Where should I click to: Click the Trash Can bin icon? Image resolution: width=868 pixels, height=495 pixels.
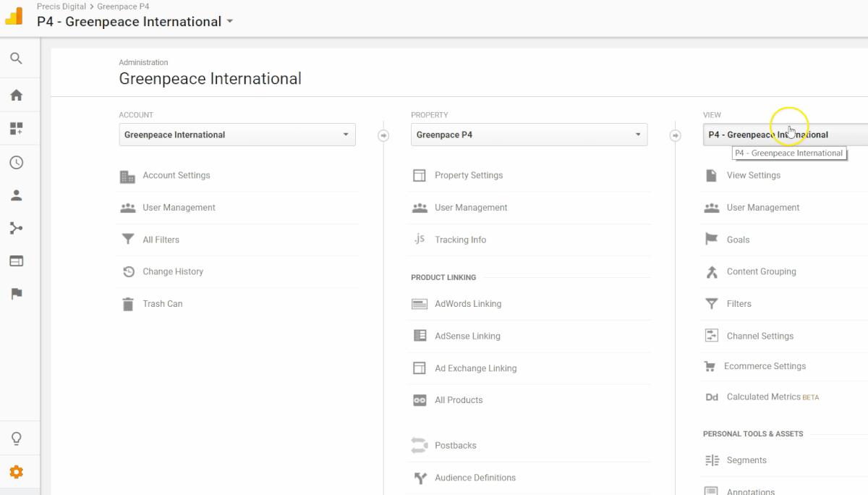128,304
